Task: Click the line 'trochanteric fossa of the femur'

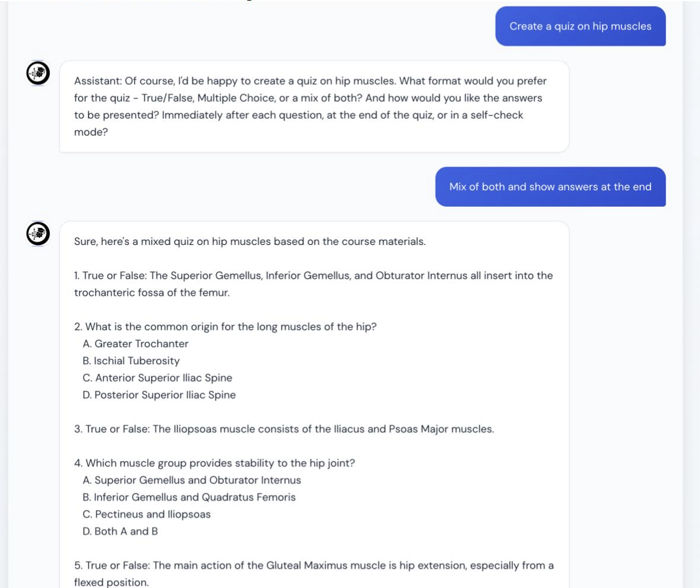Action: [x=152, y=293]
